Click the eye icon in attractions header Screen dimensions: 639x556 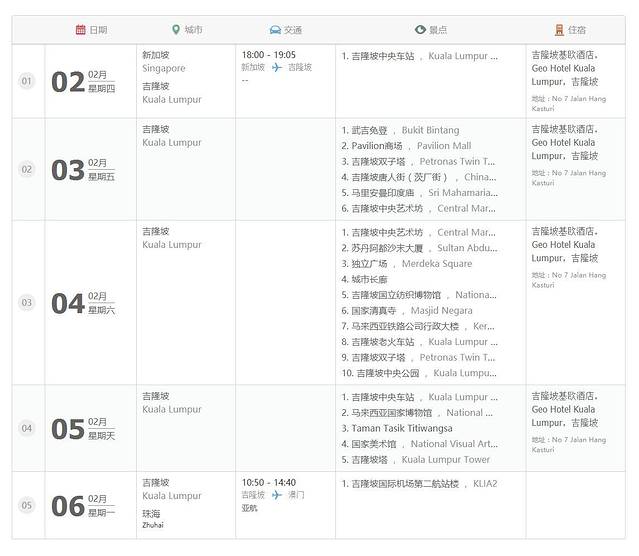420,30
